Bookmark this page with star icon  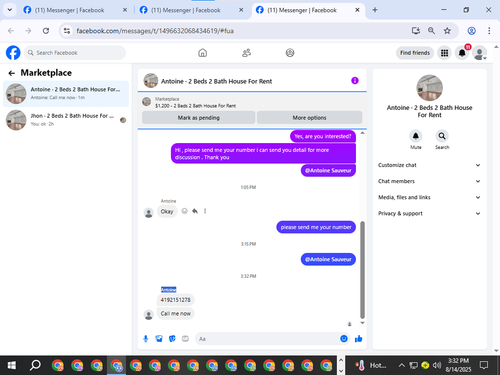click(x=447, y=31)
